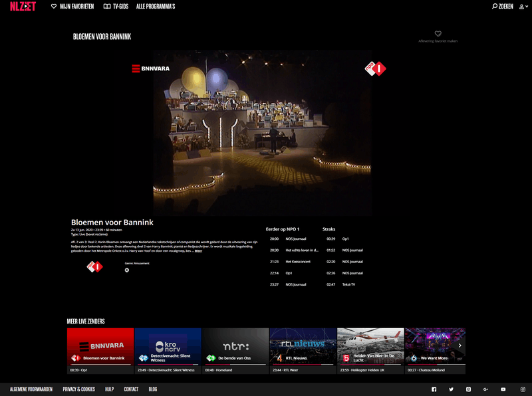Select 23:27 NOS Journaal

[288, 284]
